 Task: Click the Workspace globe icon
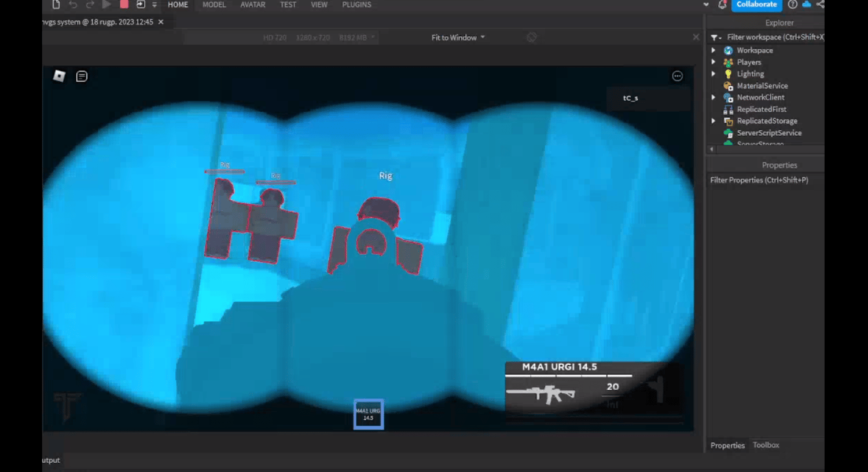(x=729, y=50)
